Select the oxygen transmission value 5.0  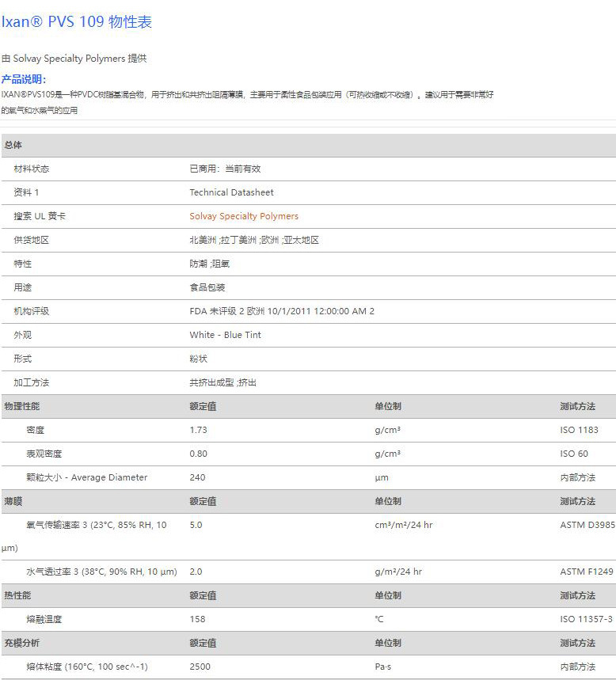coord(196,525)
